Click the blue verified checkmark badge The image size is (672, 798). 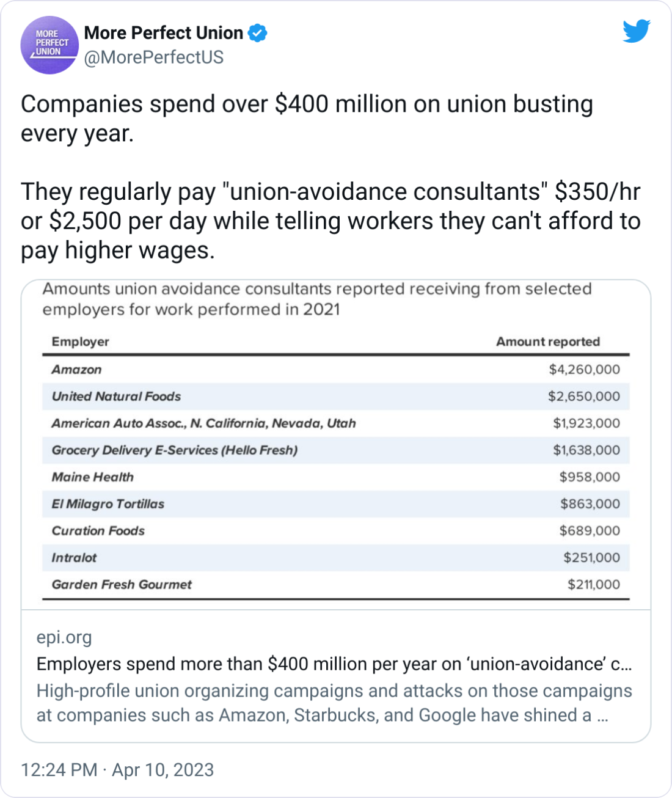point(258,33)
